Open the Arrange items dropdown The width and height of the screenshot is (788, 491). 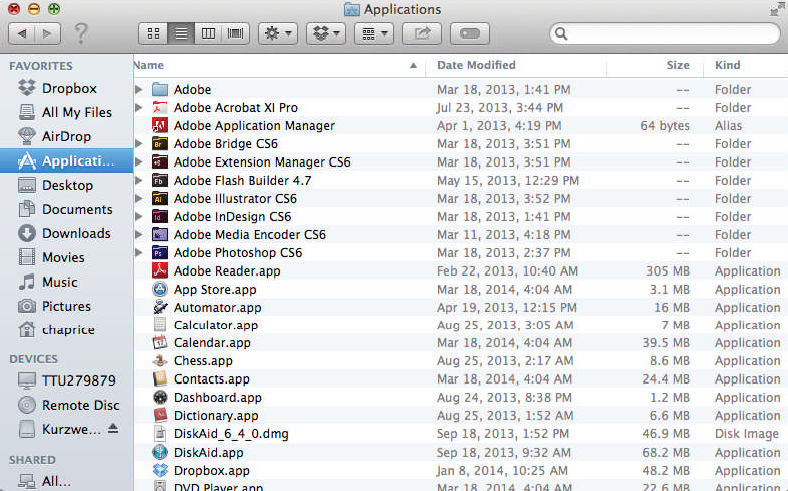374,34
